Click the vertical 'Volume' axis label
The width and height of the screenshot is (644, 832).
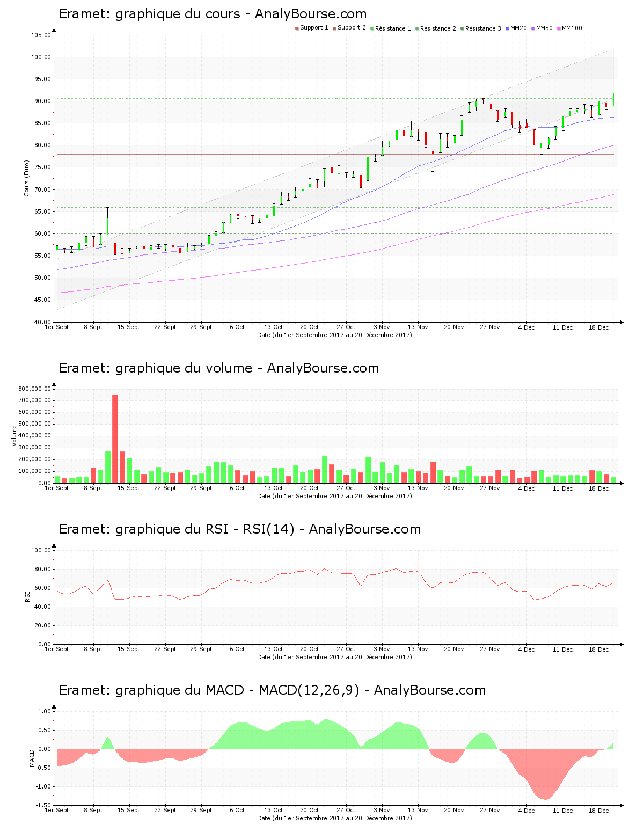pyautogui.click(x=14, y=435)
